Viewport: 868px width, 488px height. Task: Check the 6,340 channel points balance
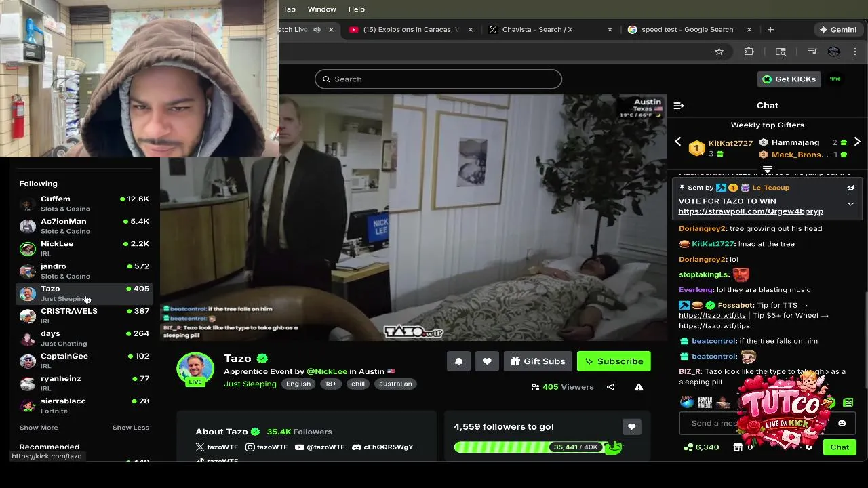pyautogui.click(x=701, y=447)
